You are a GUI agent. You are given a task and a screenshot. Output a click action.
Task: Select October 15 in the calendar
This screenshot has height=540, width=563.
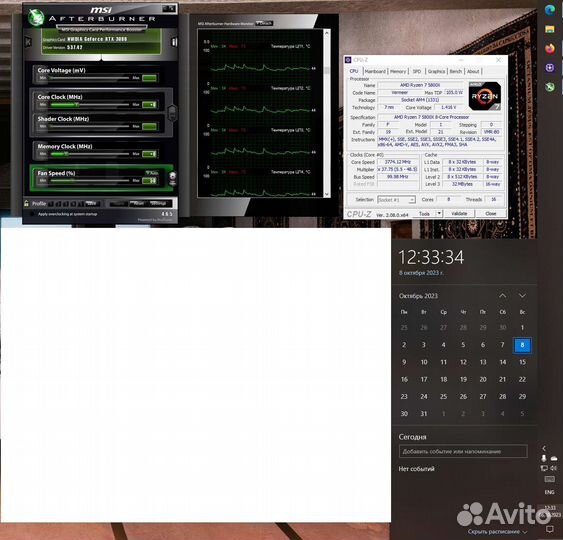pyautogui.click(x=522, y=362)
